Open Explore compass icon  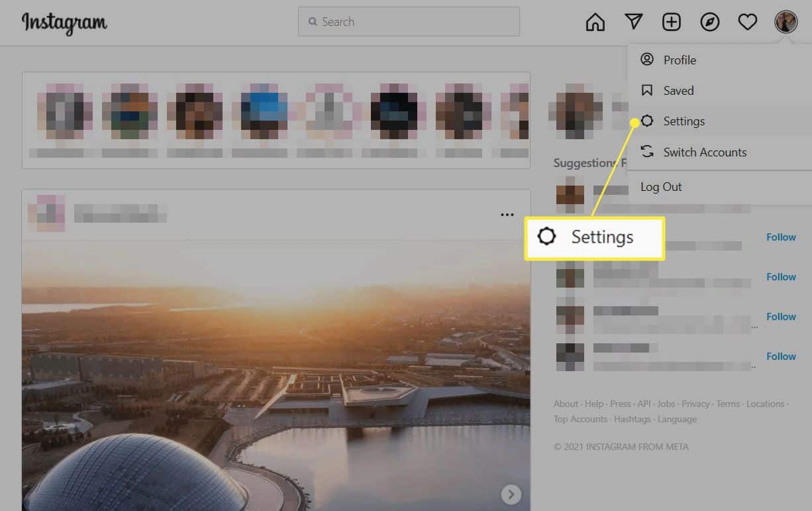pos(710,22)
